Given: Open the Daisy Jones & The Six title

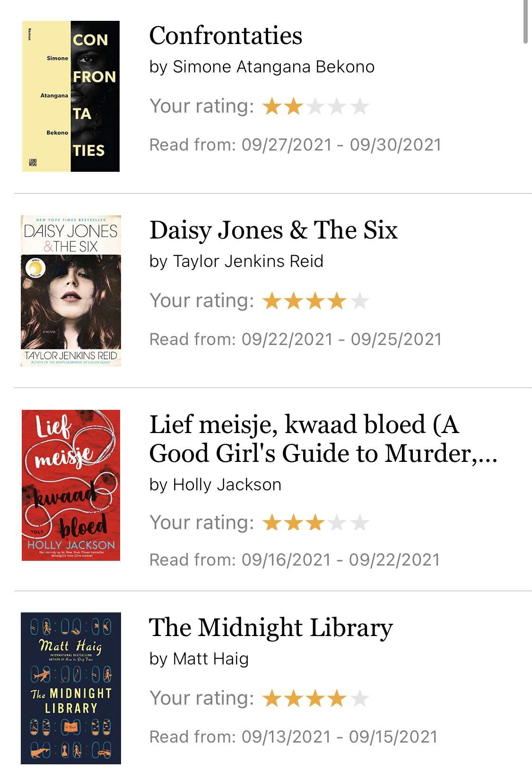Looking at the screenshot, I should click(273, 230).
